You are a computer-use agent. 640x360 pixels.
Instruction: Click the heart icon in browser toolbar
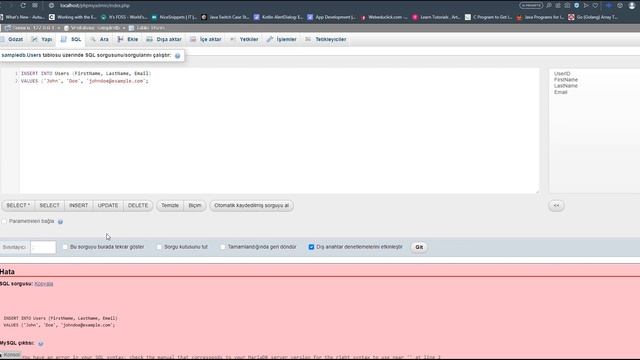point(596,5)
